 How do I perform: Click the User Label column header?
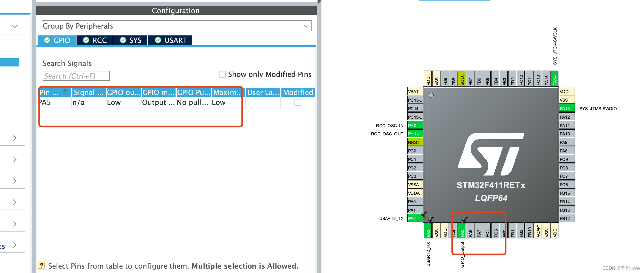(263, 92)
